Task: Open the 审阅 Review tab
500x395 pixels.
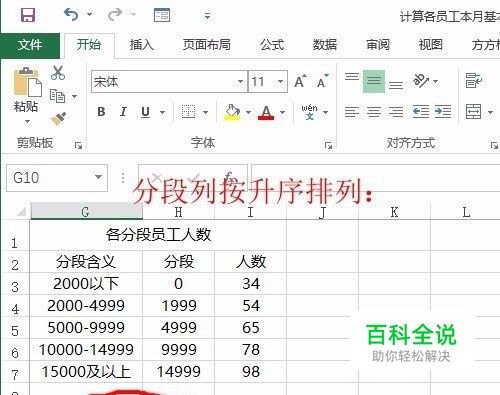Action: pyautogui.click(x=378, y=45)
